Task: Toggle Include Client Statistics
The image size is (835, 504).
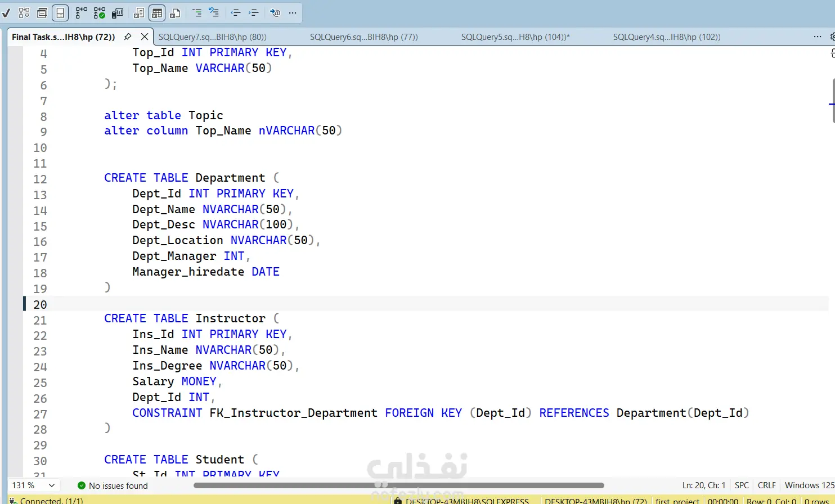Action: click(118, 12)
